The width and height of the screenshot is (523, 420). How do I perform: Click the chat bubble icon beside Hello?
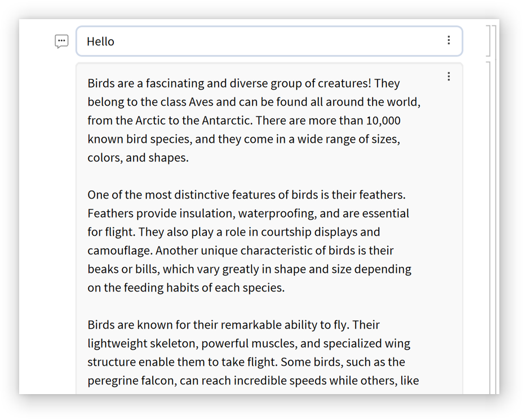(61, 41)
